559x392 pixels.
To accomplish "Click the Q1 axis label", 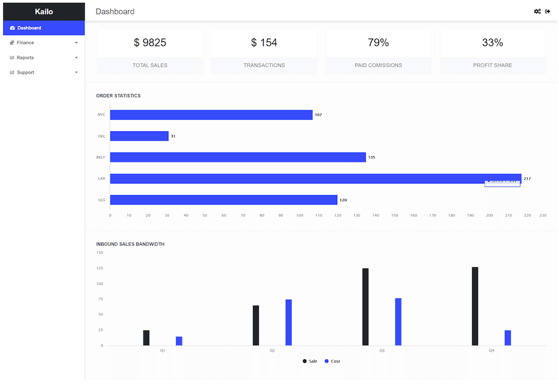I will click(x=163, y=351).
